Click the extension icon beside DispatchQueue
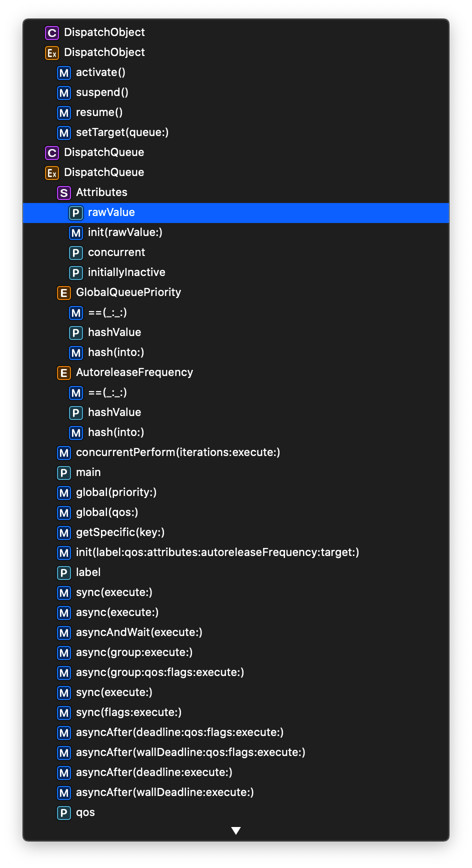This screenshot has height=868, width=472. point(52,173)
